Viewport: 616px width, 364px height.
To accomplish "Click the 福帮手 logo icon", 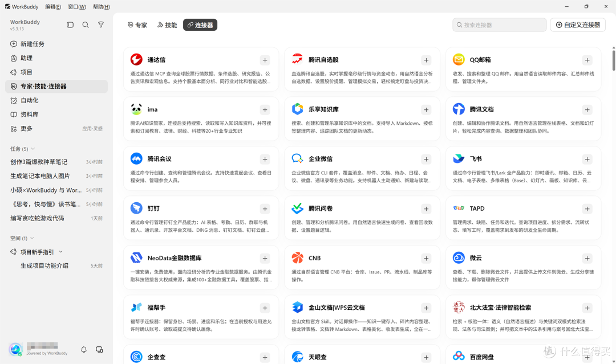I will click(136, 308).
